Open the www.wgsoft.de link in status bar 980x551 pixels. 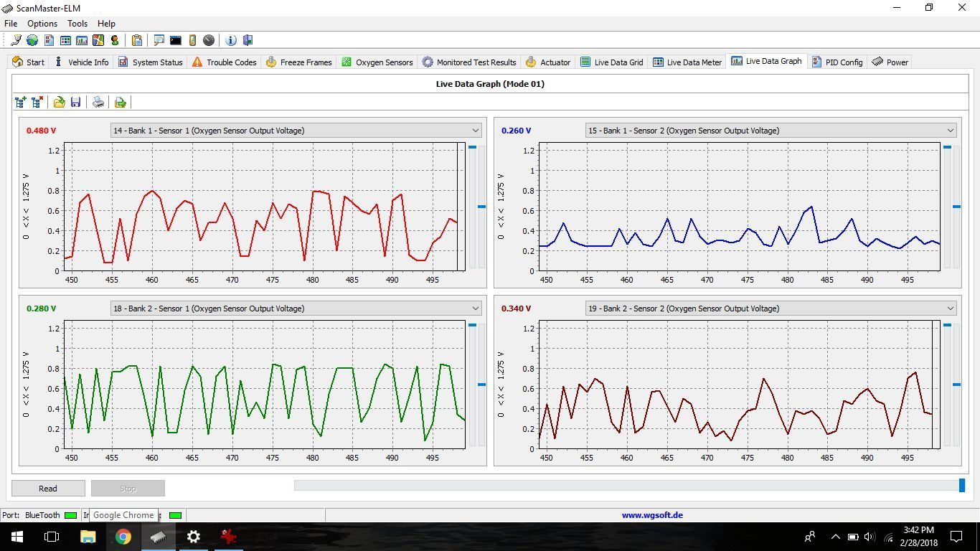pos(652,515)
